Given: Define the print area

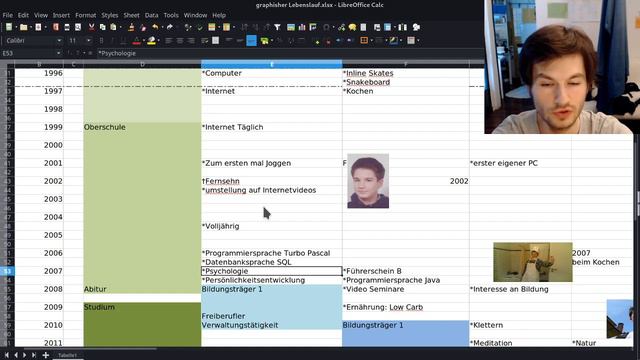Looking at the screenshot, I should pyautogui.click(x=377, y=27).
